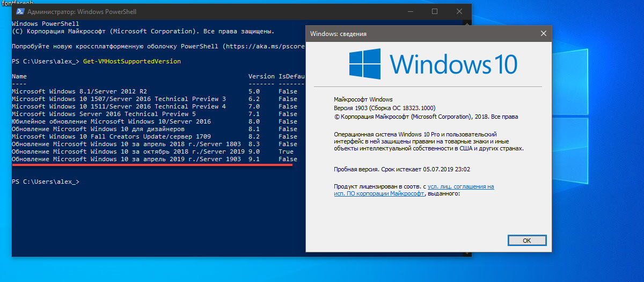Select row Windows 10 1511/Server 2016 Technical Preview 4

tap(155, 106)
